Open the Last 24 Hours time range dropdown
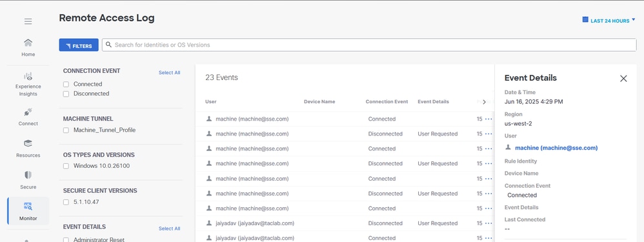This screenshot has width=644, height=242. pos(609,21)
